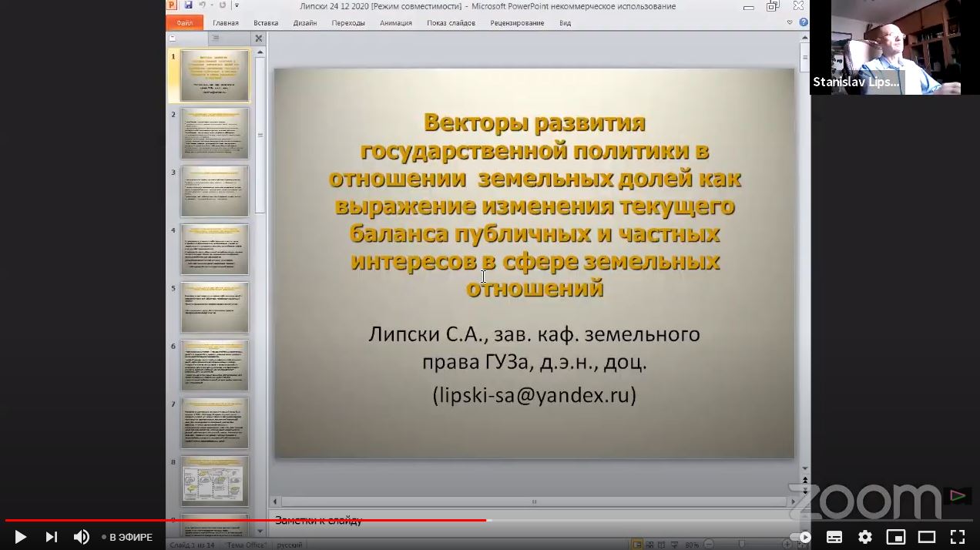Open the Файл tab in PowerPoint
Image resolution: width=980 pixels, height=550 pixels.
coord(185,23)
